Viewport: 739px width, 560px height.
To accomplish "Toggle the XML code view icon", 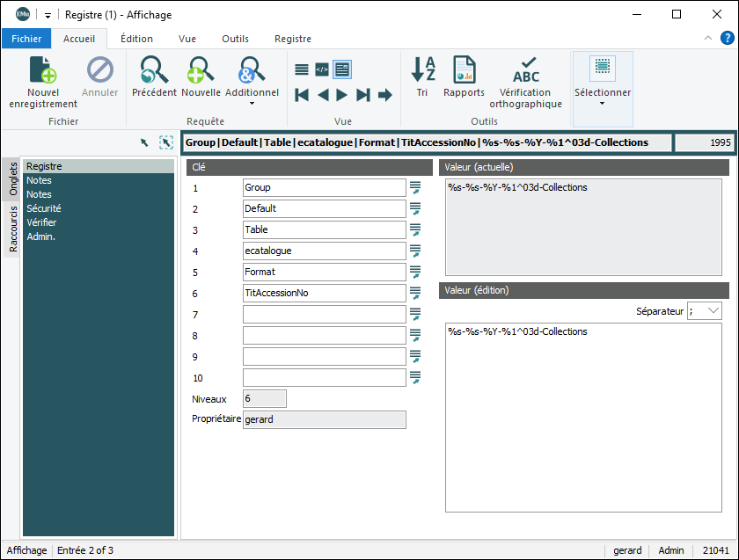I will tap(322, 69).
